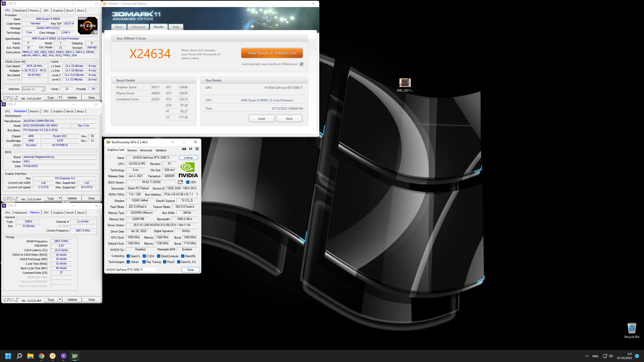Click the Ryzen 9 logo in CPU-Z
Image resolution: width=644 pixels, height=362 pixels.
pos(88,26)
